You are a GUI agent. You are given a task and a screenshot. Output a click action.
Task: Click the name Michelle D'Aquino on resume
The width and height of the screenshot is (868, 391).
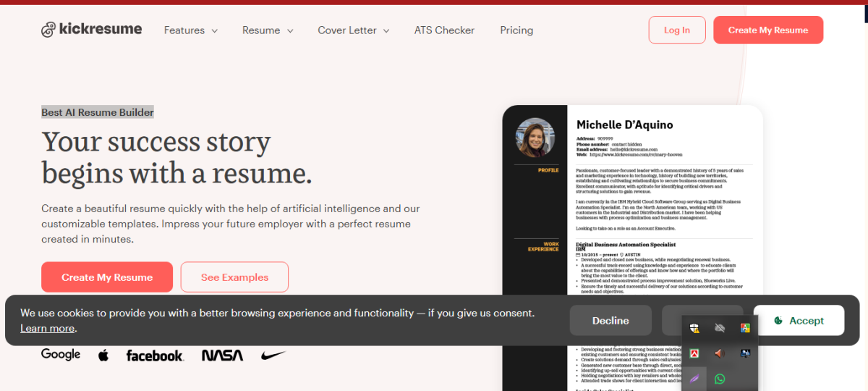point(625,125)
